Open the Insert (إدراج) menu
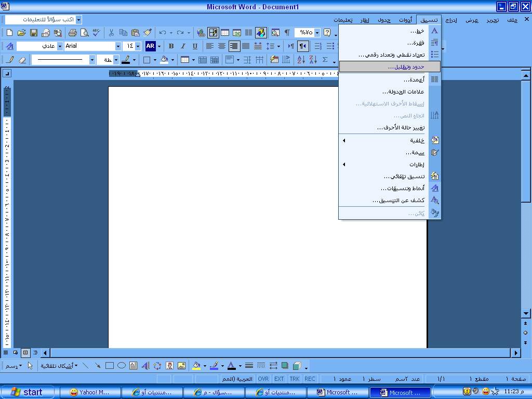 451,20
